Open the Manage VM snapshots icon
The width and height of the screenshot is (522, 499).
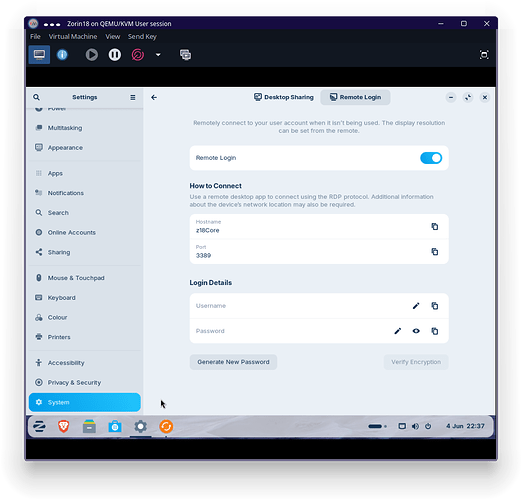pyautogui.click(x=185, y=55)
